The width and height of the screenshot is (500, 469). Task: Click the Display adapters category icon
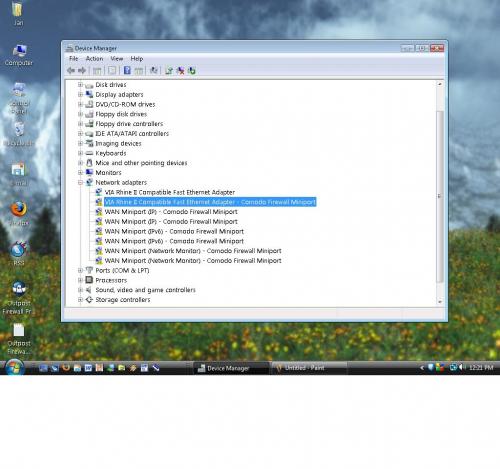[89, 95]
